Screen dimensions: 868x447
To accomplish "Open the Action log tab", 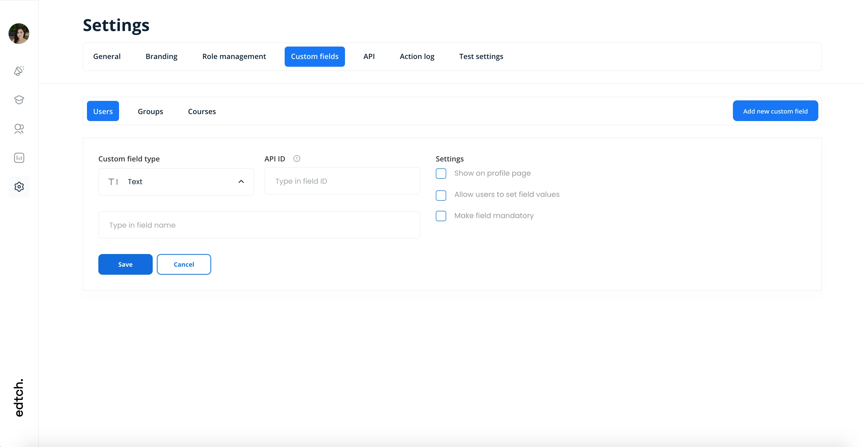I will (x=417, y=57).
